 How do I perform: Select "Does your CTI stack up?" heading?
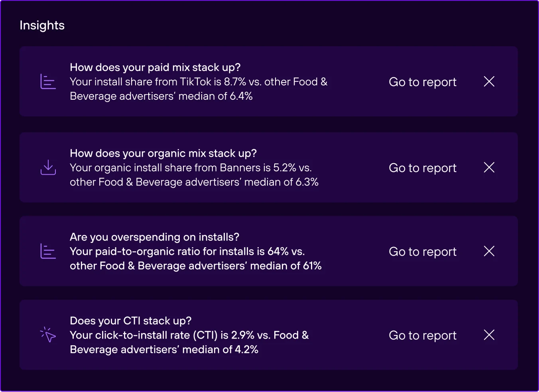tap(130, 321)
